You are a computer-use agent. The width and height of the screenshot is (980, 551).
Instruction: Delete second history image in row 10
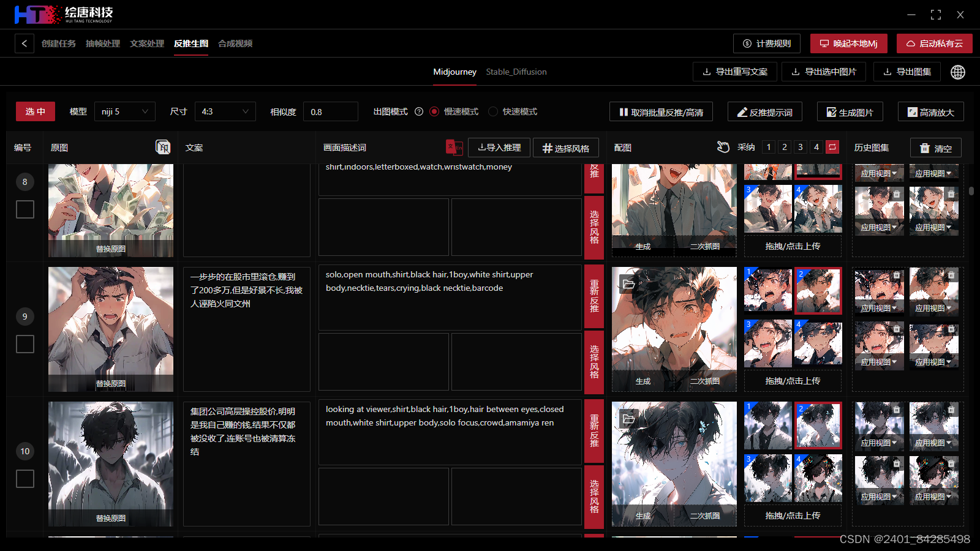(x=951, y=410)
